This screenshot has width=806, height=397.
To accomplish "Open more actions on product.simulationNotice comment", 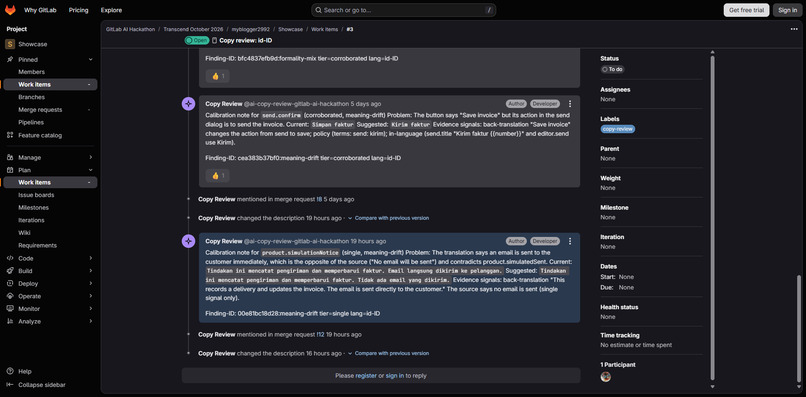I will pos(570,241).
